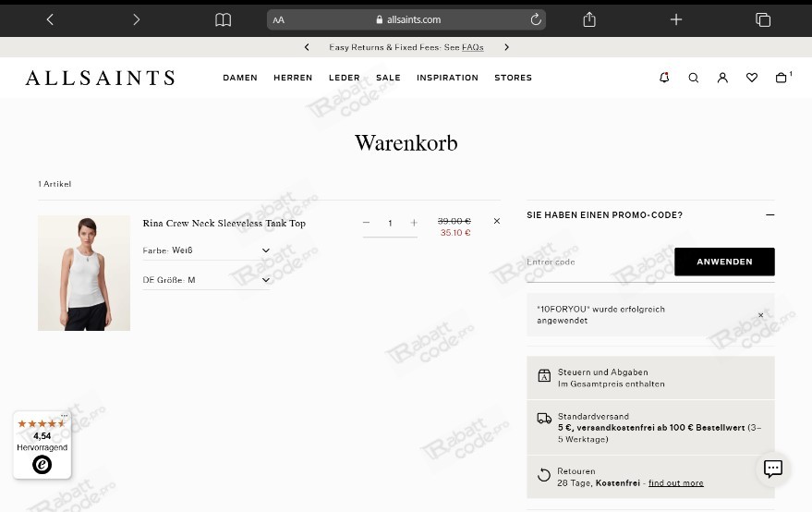The width and height of the screenshot is (812, 512).
Task: Open the HERREN menu
Action: [x=293, y=78]
